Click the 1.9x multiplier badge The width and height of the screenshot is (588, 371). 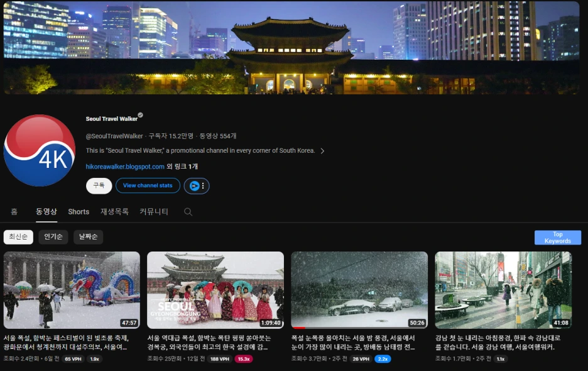coord(94,359)
